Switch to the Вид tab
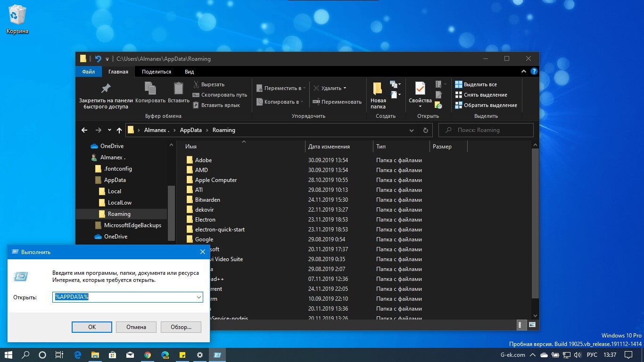644x362 pixels. (x=190, y=72)
